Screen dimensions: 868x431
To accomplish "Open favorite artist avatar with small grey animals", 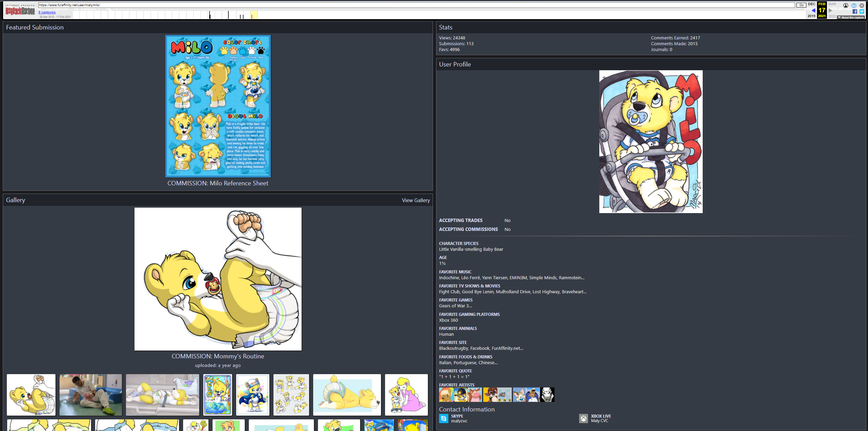I will click(x=505, y=395).
